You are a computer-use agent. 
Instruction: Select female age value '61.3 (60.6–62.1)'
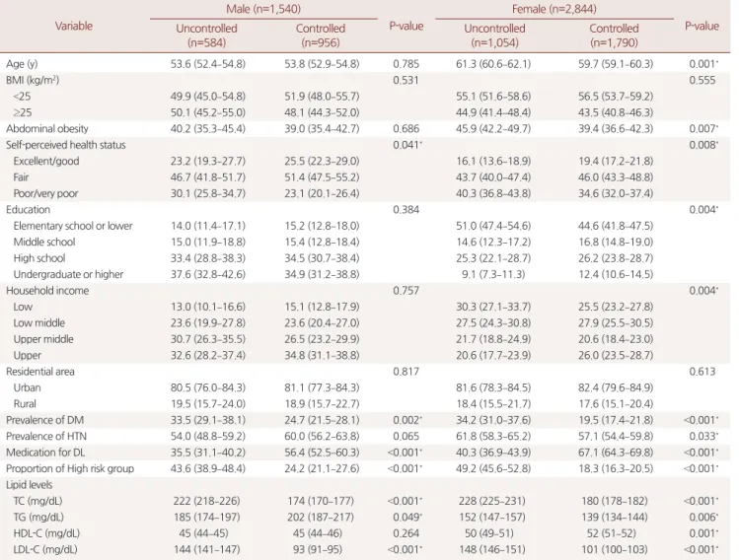[x=493, y=64]
